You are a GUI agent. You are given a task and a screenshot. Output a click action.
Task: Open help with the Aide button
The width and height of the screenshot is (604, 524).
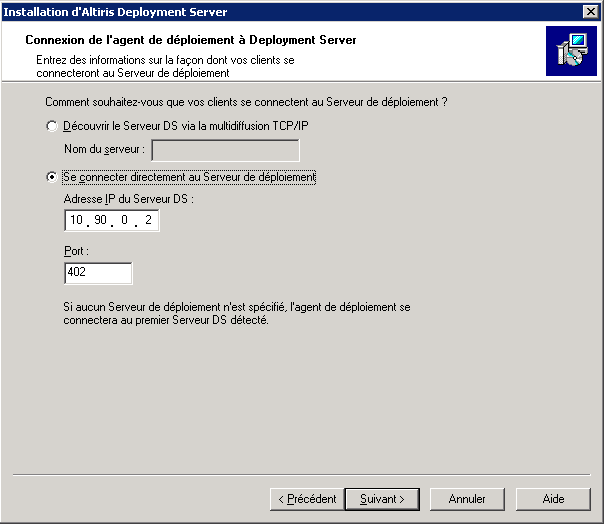click(x=553, y=498)
